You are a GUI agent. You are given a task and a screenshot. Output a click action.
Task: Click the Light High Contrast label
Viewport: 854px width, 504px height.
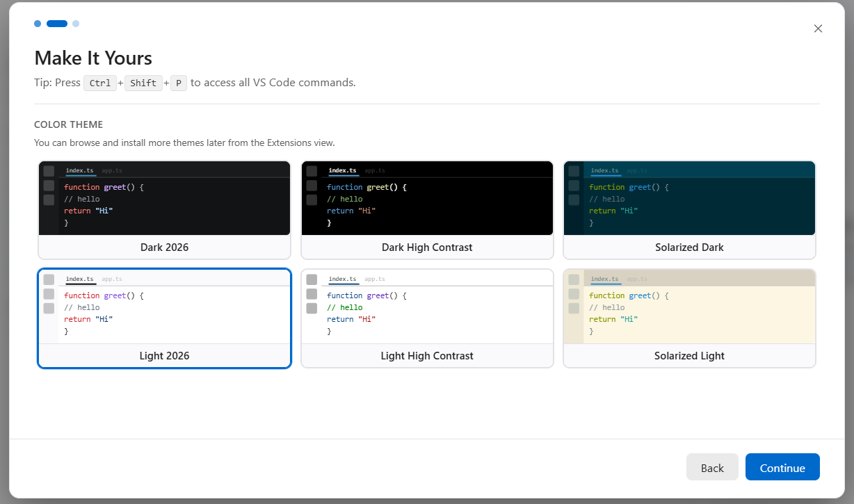click(427, 356)
